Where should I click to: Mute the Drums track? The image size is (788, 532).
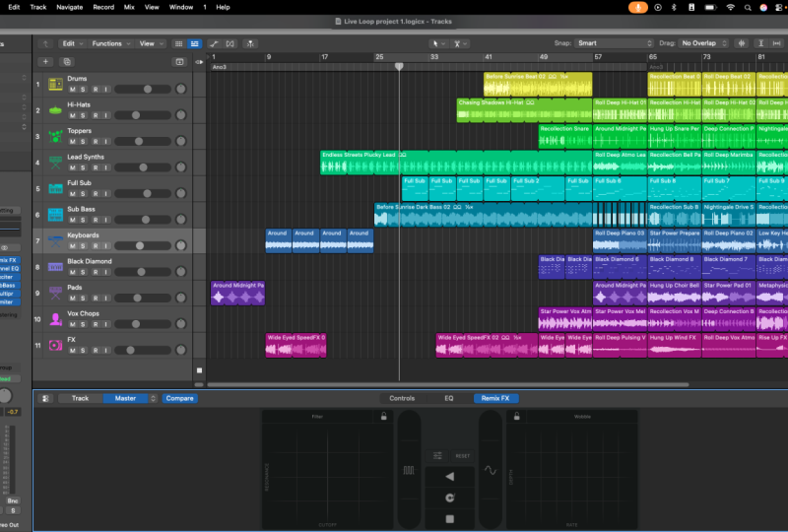[72, 89]
